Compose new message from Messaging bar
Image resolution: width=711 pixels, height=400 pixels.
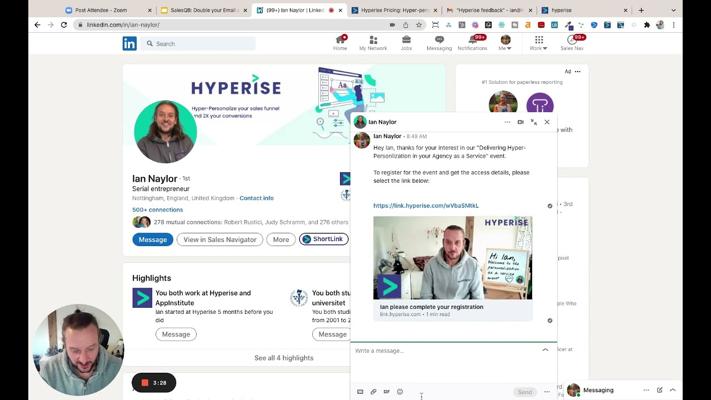click(660, 390)
